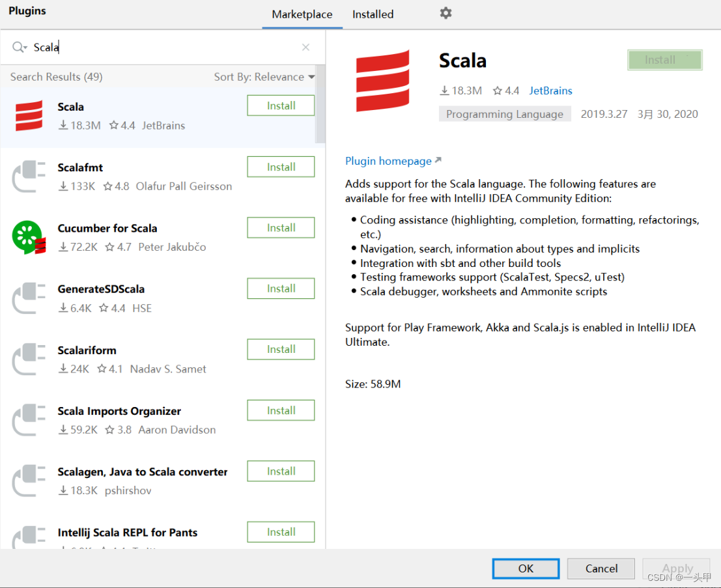
Task: Install Scalagen, Java to Scala converter
Action: coord(281,471)
